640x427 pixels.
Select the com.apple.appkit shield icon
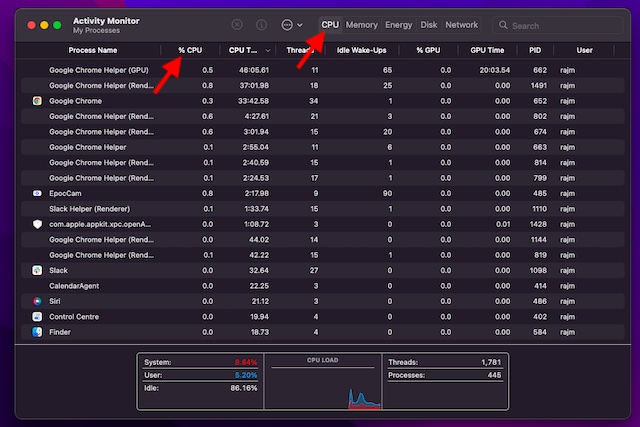point(37,224)
